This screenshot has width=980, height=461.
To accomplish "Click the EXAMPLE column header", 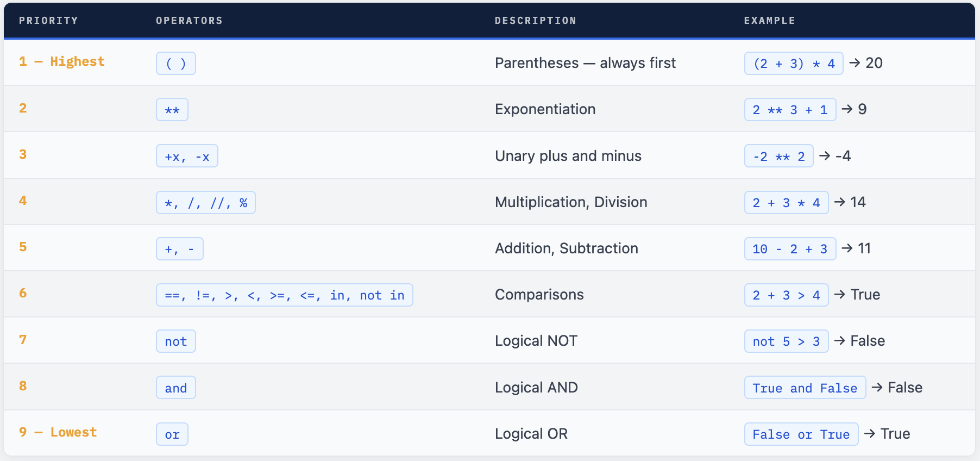I will click(769, 21).
